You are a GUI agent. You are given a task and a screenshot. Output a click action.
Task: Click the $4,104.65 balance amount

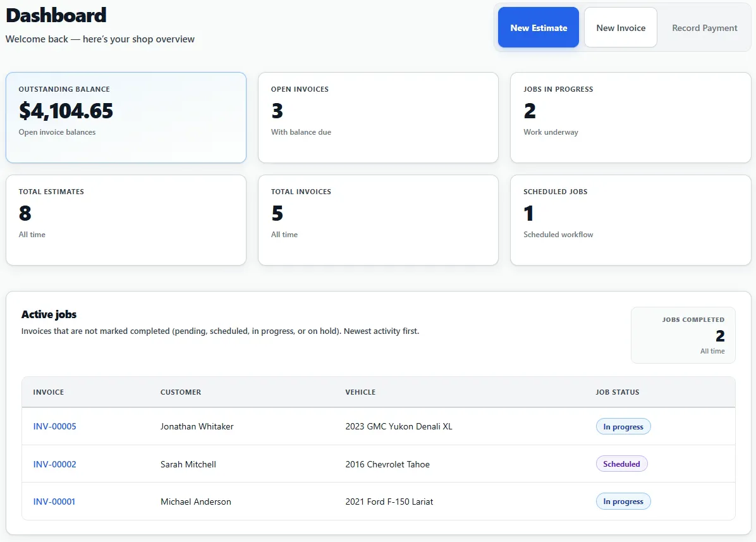(x=66, y=111)
